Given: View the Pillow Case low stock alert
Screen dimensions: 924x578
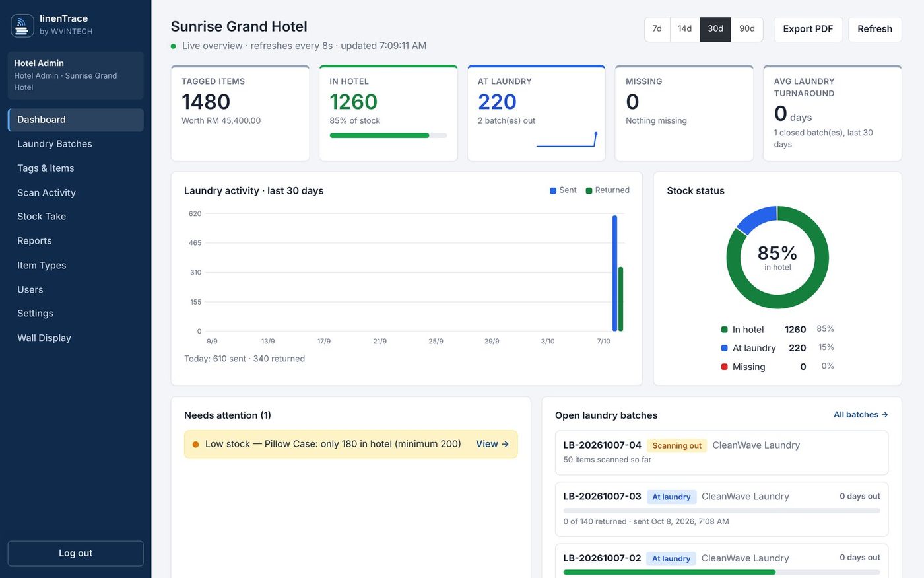Looking at the screenshot, I should coord(492,444).
